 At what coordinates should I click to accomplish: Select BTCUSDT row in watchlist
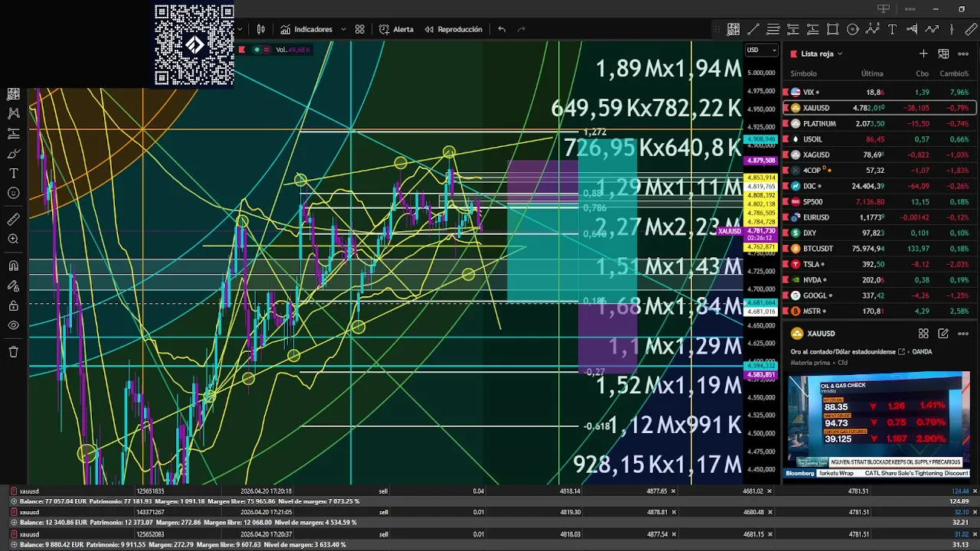pos(879,248)
